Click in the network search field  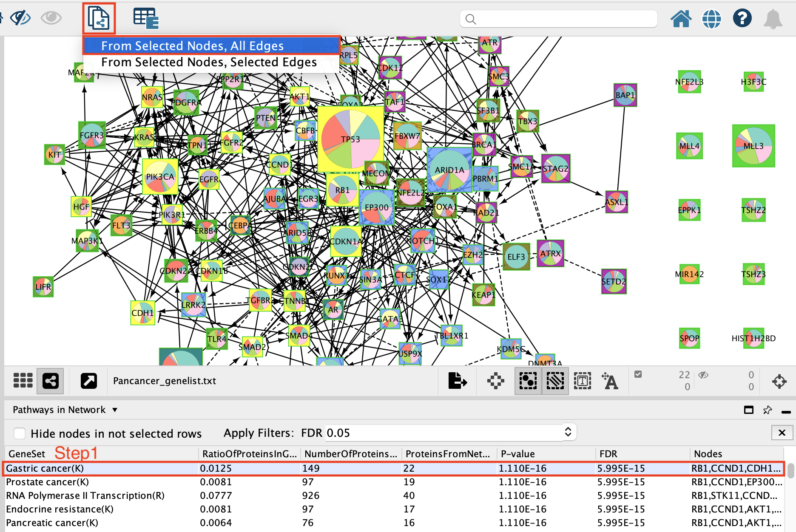pyautogui.click(x=558, y=19)
